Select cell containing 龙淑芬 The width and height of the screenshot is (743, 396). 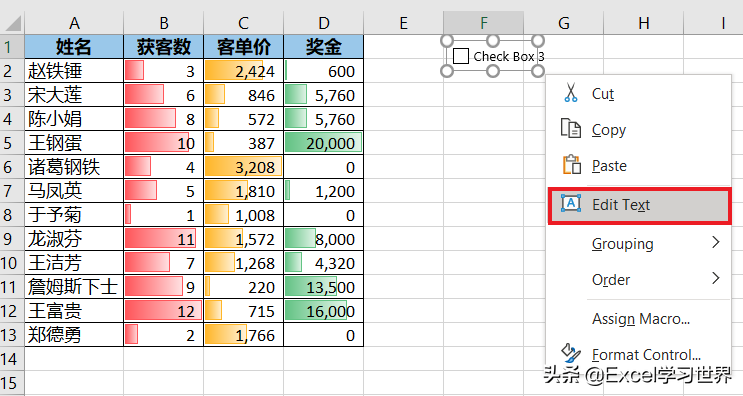[x=74, y=239]
